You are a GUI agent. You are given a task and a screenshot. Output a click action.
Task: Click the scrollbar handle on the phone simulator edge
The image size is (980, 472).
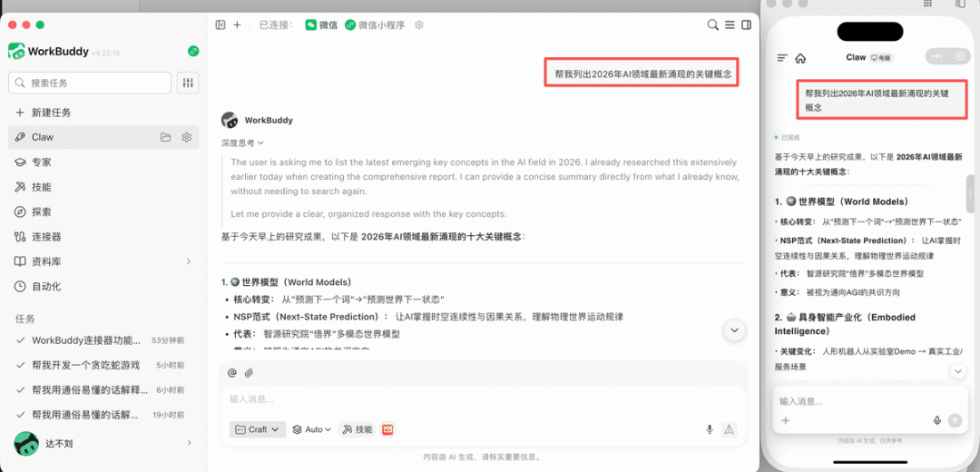[971, 193]
